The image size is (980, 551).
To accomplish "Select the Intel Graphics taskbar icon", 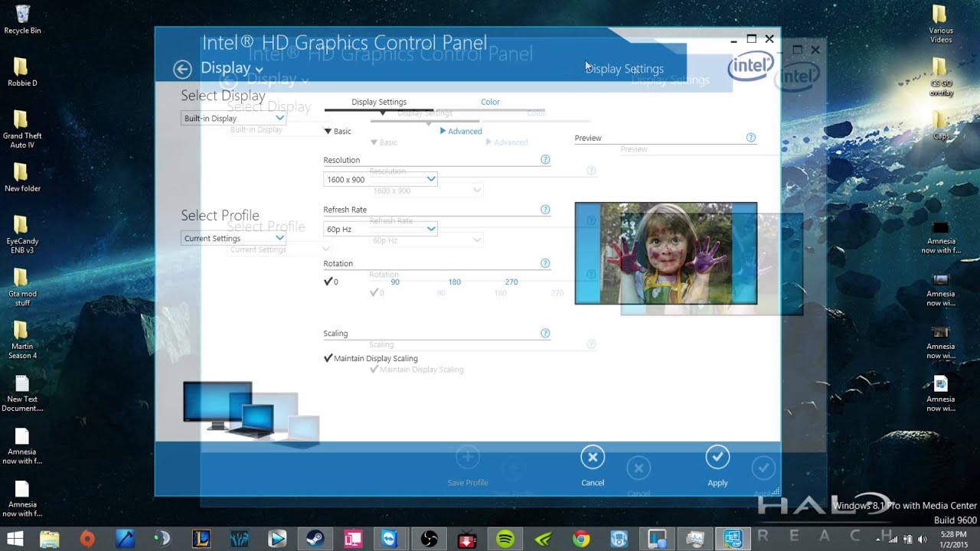I will point(733,539).
